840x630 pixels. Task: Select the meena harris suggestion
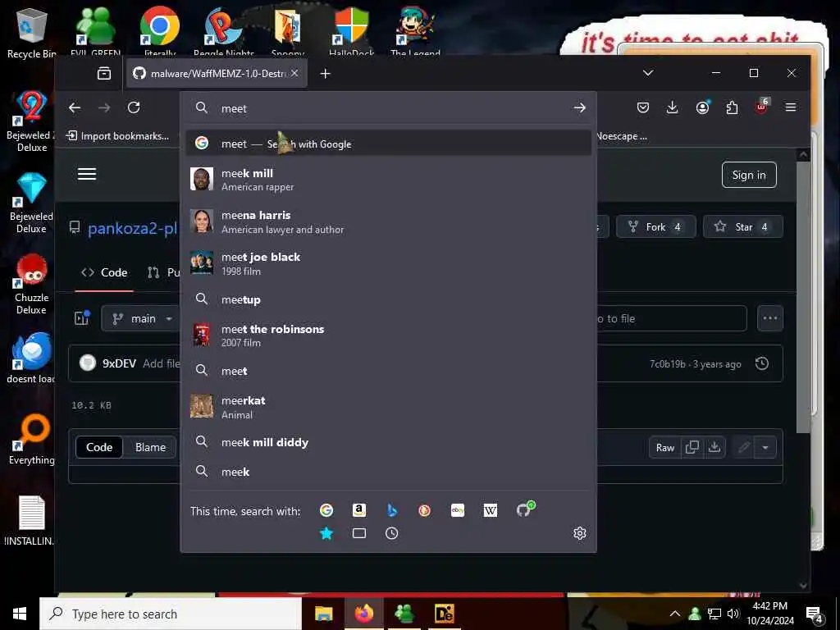tap(388, 221)
